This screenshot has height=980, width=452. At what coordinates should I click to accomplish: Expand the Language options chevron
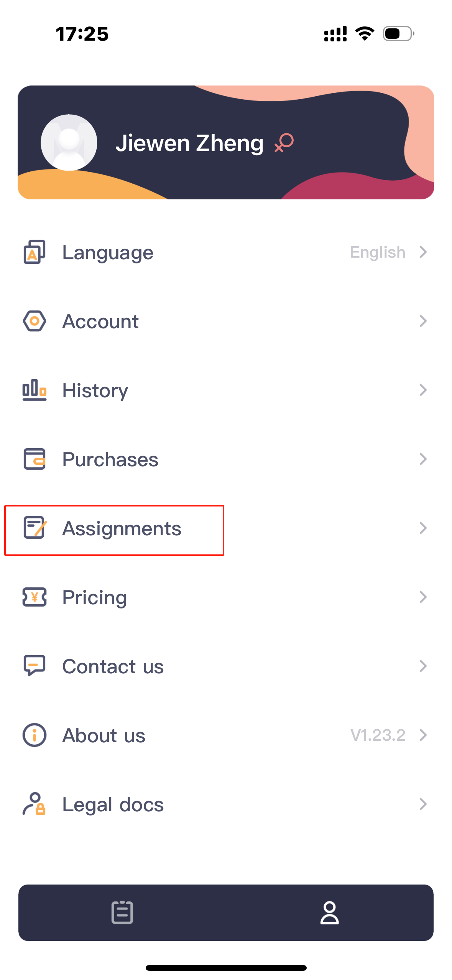point(423,252)
